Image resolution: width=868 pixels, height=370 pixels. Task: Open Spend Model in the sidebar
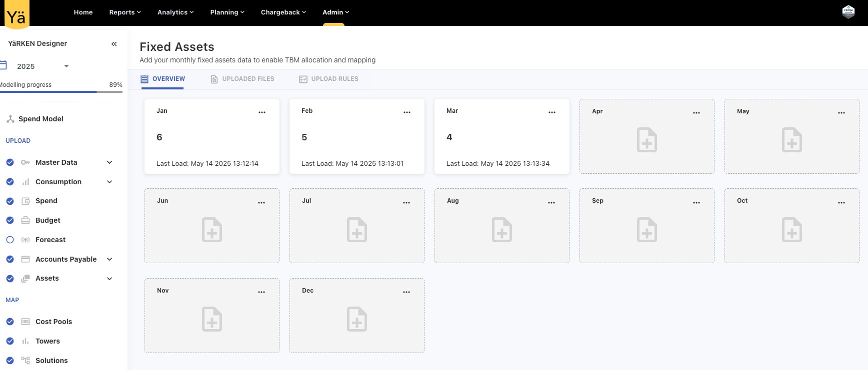(x=40, y=119)
